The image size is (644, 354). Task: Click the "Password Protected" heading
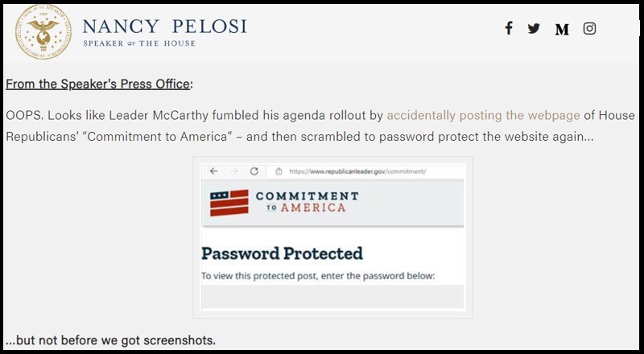tap(282, 253)
